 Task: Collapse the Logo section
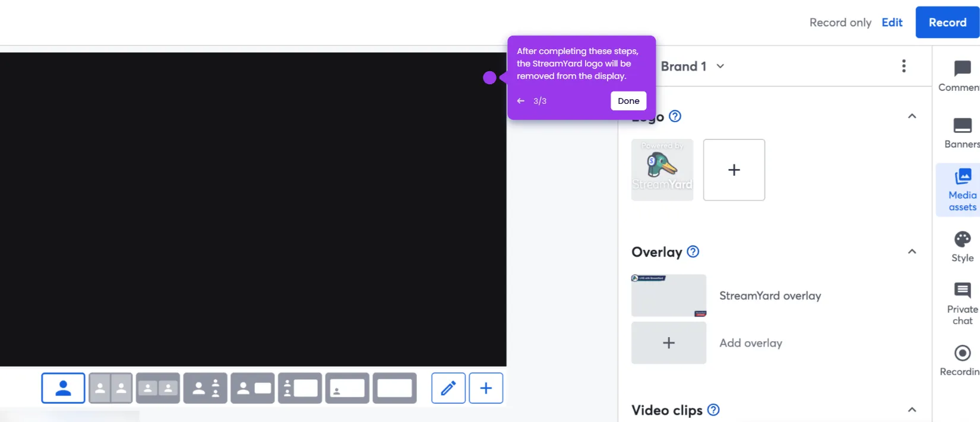912,116
